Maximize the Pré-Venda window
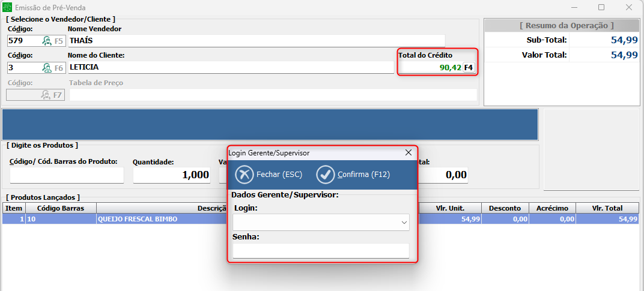Viewport: 644px width, 291px height. pos(601,8)
